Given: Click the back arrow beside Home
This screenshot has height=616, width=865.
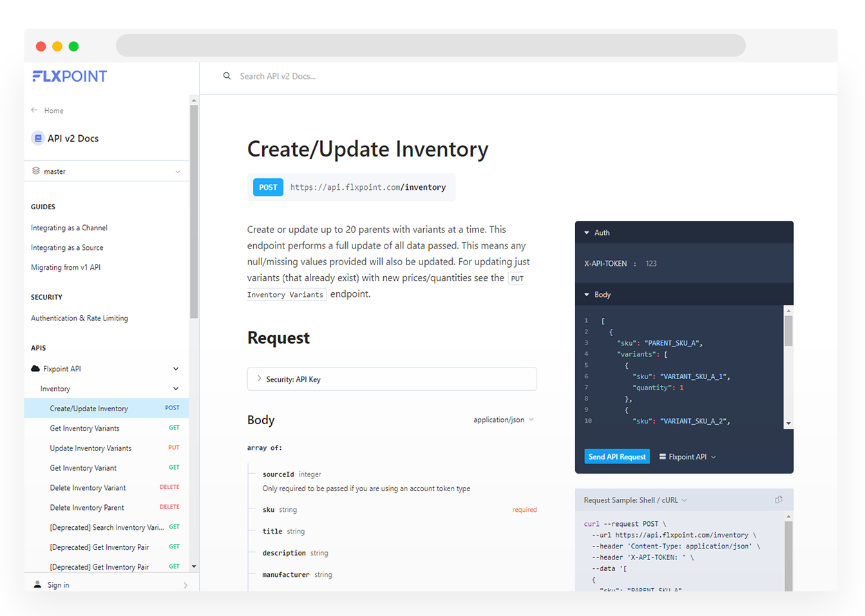Looking at the screenshot, I should (x=34, y=110).
